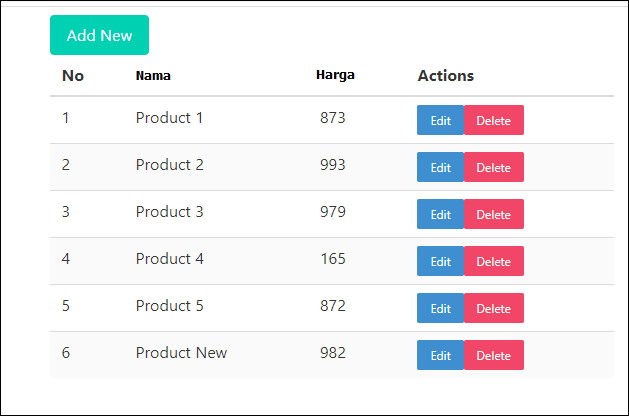This screenshot has height=416, width=629.
Task: Select the Product New name cell
Action: click(181, 353)
